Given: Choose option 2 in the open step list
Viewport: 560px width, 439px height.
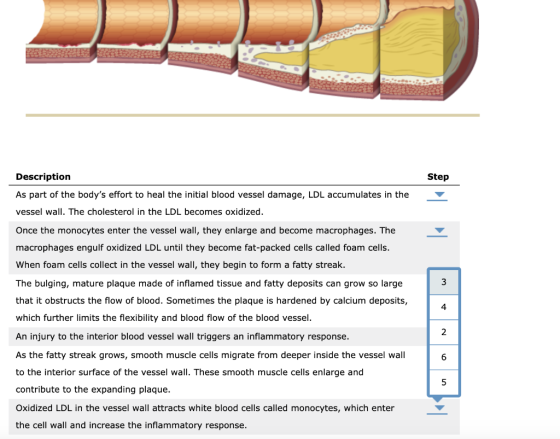Looking at the screenshot, I should tap(444, 332).
